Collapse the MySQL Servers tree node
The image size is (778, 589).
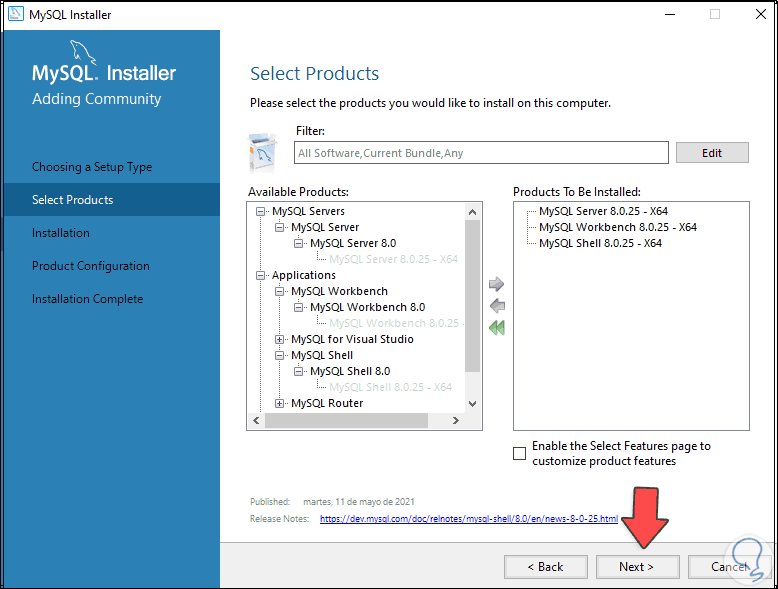point(261,211)
